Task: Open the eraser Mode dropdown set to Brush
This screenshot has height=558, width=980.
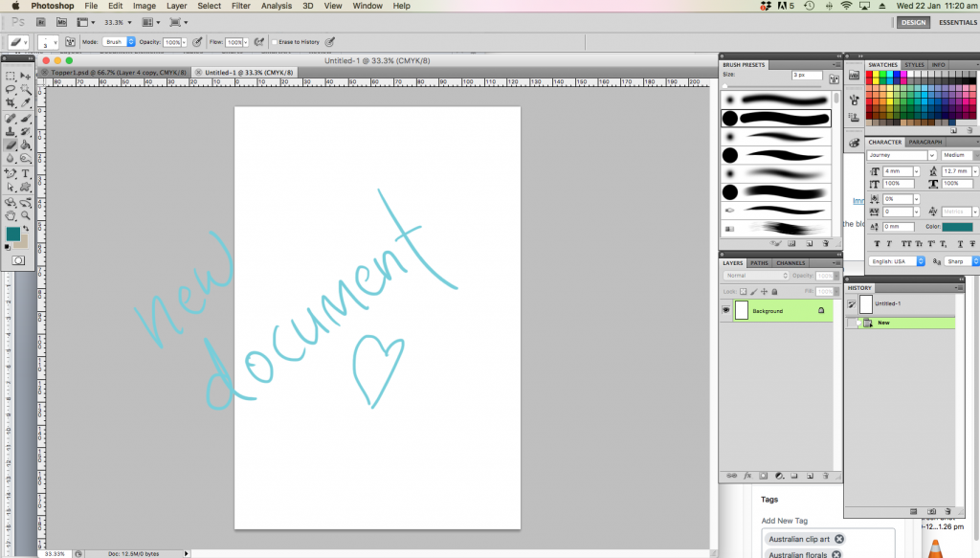Action: click(x=118, y=42)
